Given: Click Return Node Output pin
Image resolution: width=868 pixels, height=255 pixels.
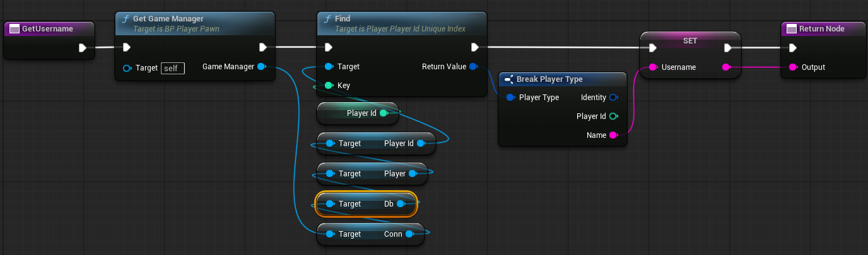Looking at the screenshot, I should click(793, 67).
